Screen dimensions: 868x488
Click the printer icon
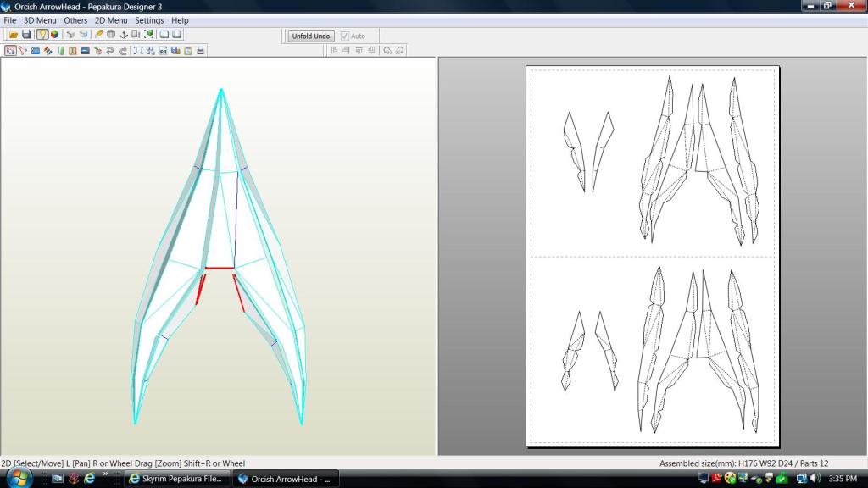pos(200,50)
